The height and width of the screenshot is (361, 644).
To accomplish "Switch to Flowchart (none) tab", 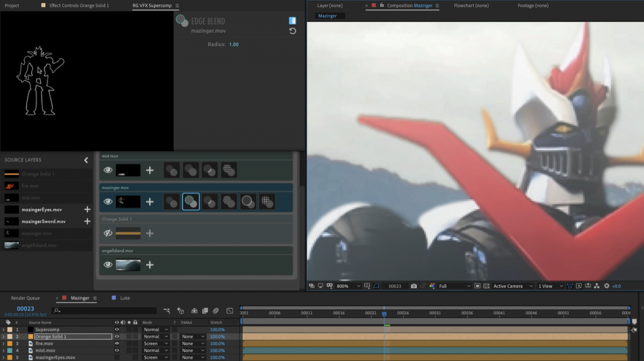I will (471, 5).
